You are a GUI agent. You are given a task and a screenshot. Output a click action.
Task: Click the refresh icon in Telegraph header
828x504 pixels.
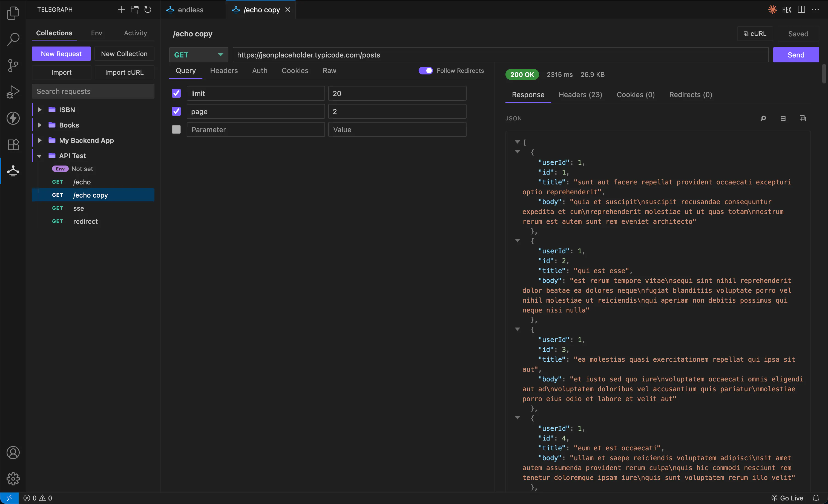(148, 9)
